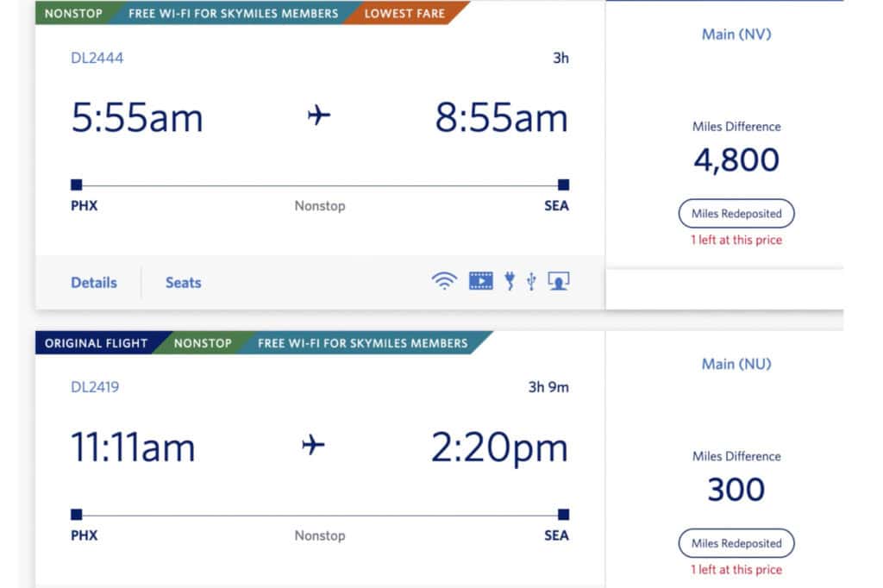The image size is (883, 588).
Task: Select the Main (NV) fare option
Action: coord(735,34)
